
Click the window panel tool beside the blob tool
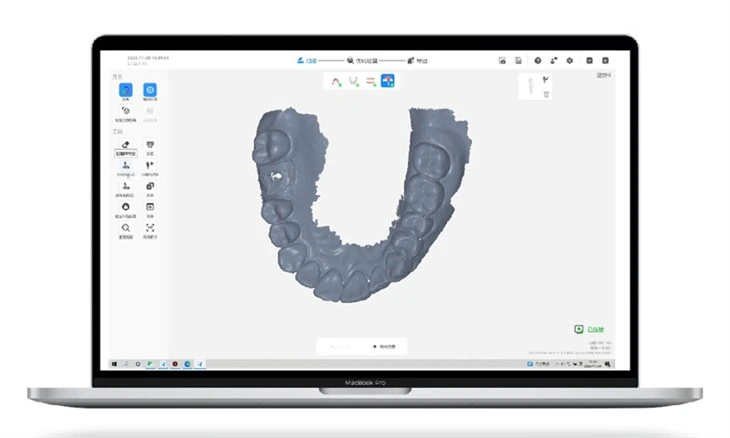[150, 207]
